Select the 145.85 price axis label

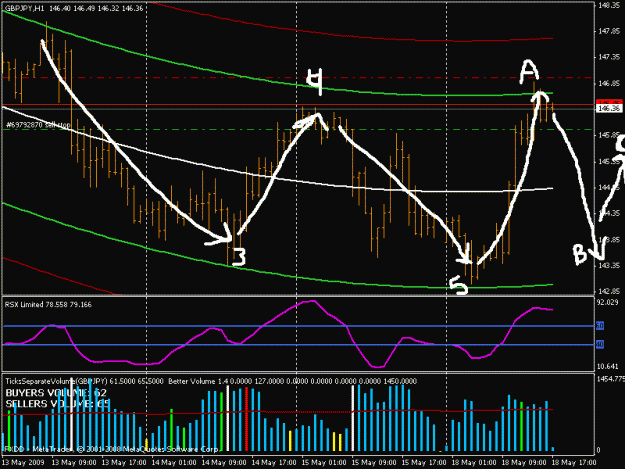click(x=609, y=135)
